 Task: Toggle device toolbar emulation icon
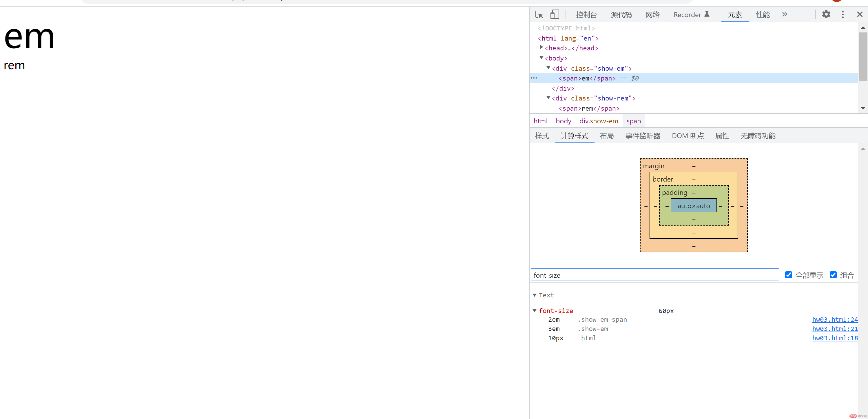click(x=555, y=14)
